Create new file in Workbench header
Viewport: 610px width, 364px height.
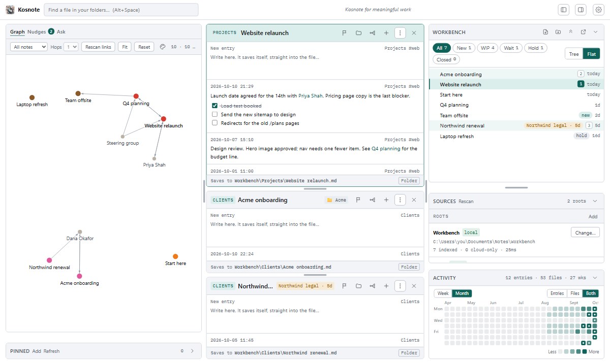tap(545, 32)
